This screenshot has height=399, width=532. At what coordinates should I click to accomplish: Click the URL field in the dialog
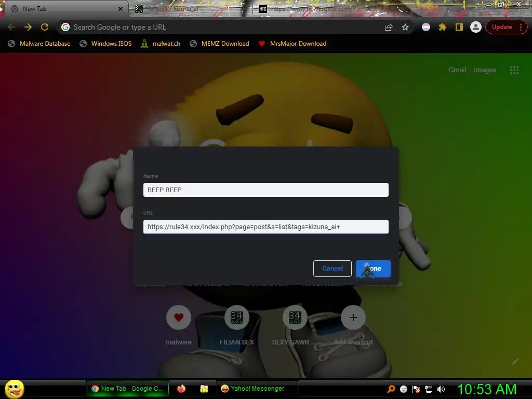coord(265,227)
